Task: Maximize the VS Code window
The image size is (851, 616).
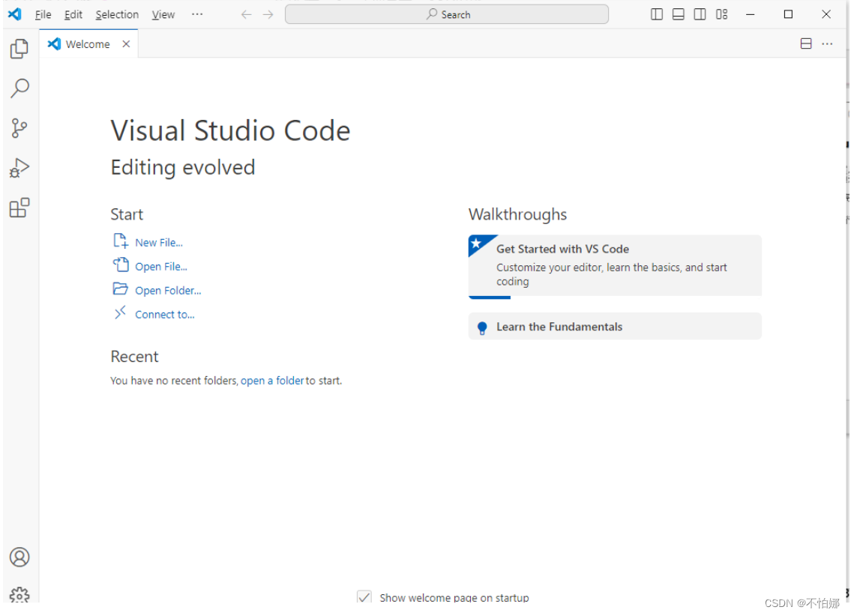Action: tap(789, 15)
